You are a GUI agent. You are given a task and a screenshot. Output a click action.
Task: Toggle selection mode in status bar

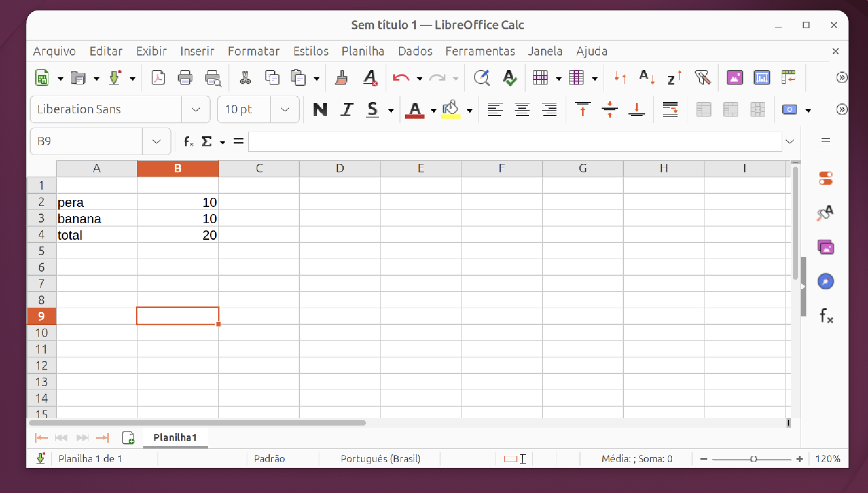515,459
